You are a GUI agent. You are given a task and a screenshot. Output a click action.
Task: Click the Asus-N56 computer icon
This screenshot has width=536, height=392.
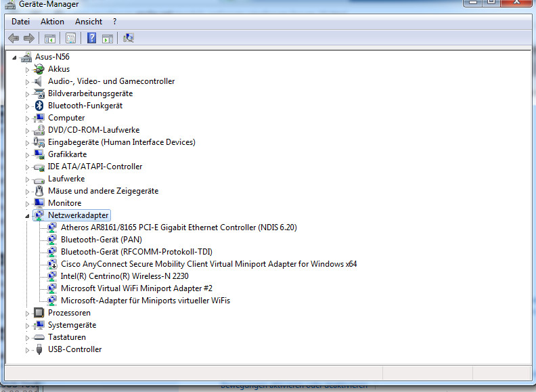[x=26, y=57]
